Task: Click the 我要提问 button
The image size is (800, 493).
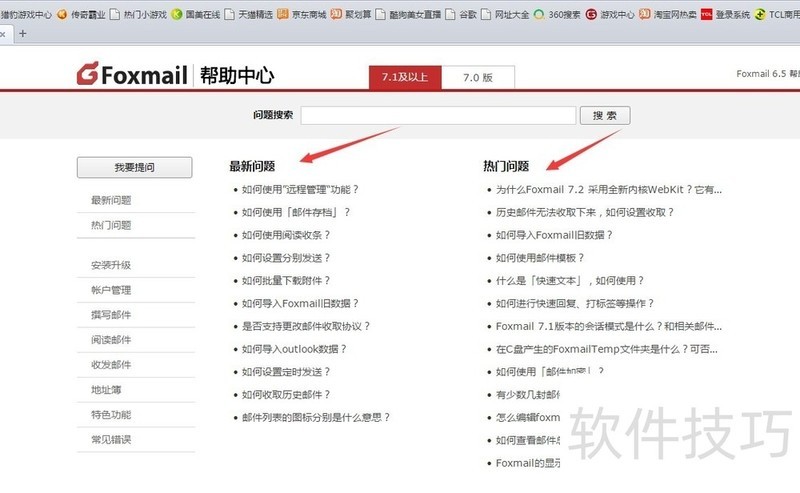Action: coord(135,167)
